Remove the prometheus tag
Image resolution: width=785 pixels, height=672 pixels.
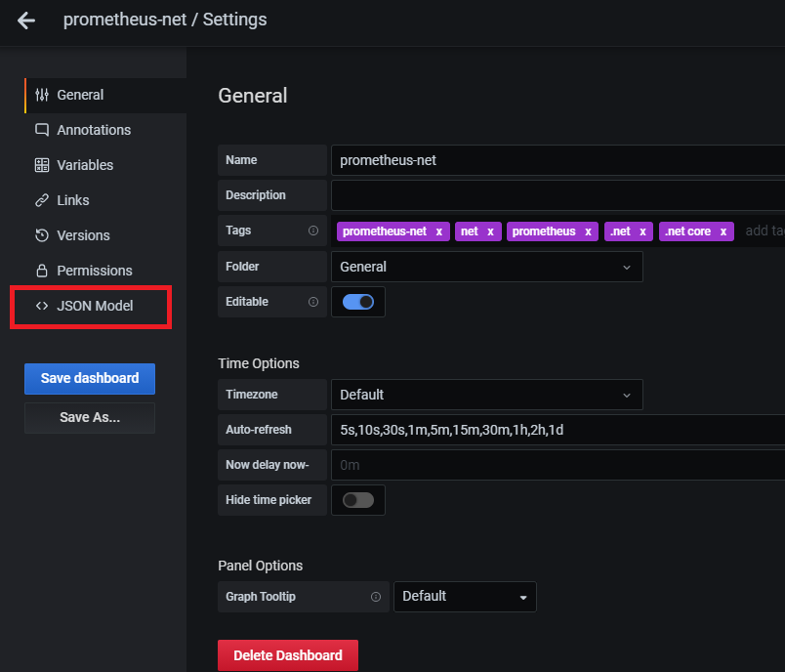coord(588,231)
